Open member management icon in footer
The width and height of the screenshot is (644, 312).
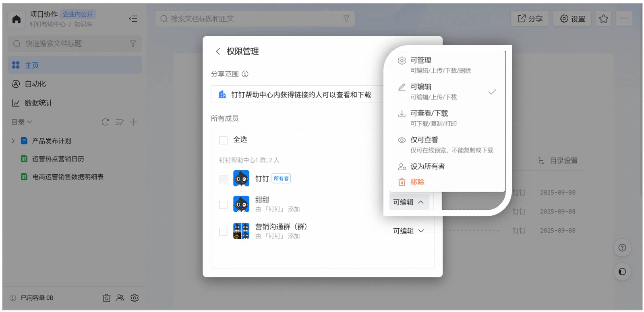point(120,298)
